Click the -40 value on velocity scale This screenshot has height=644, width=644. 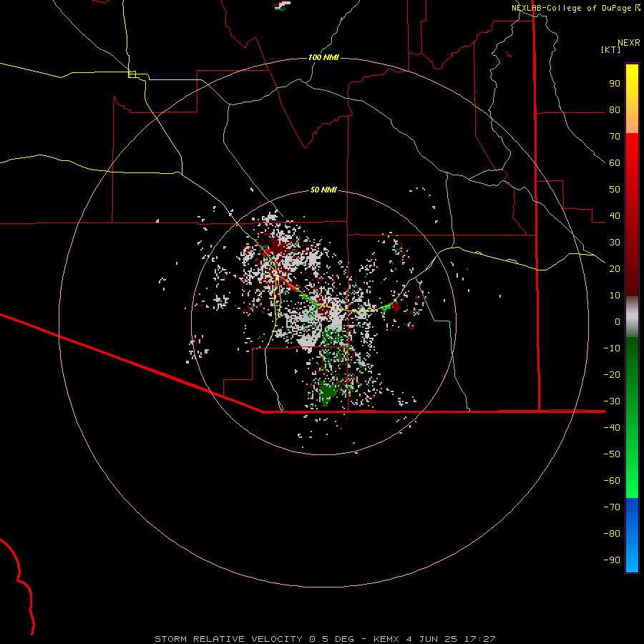612,428
